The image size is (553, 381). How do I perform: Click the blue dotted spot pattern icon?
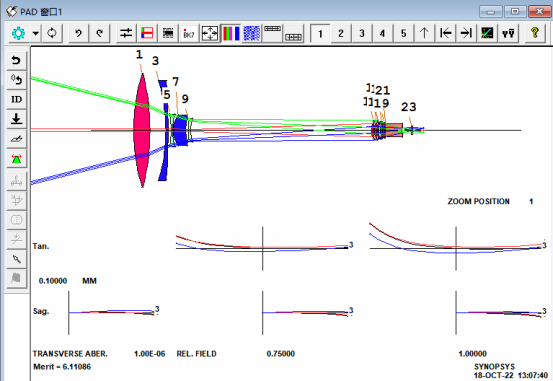(x=252, y=33)
